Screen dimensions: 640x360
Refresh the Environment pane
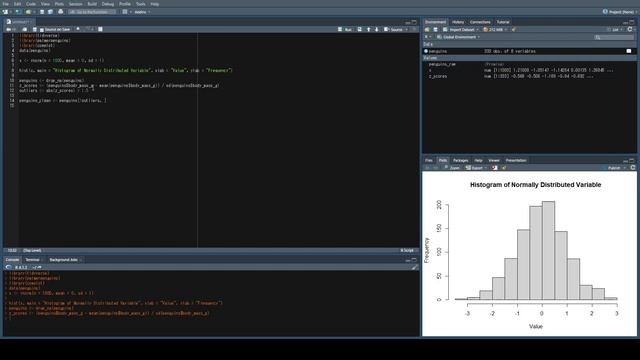[630, 29]
